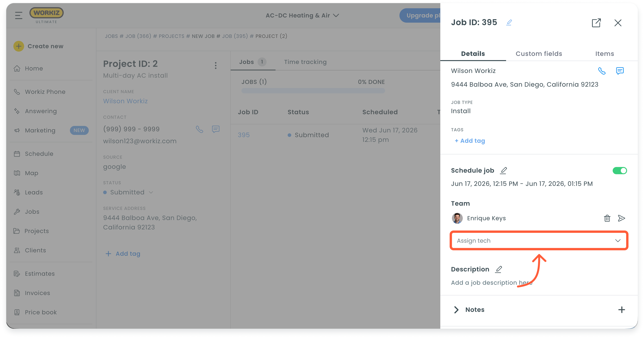Open the hamburger menu icon
The width and height of the screenshot is (644, 338).
pos(18,16)
